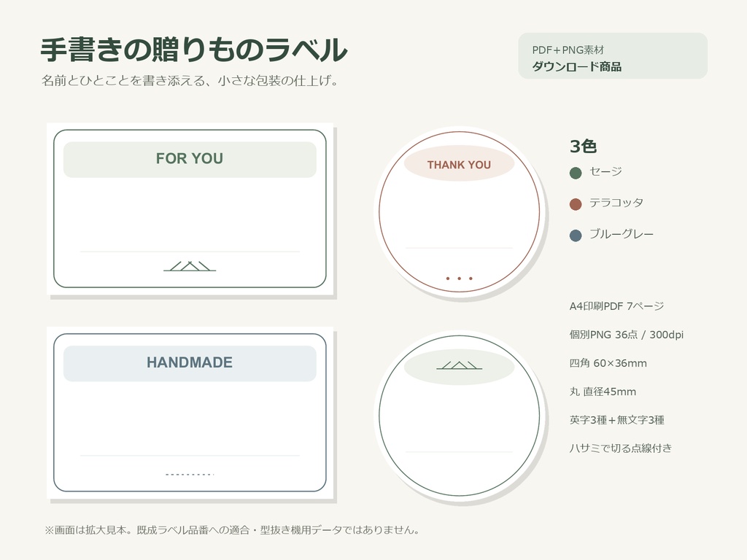This screenshot has width=747, height=560.
Task: Click the subtitle 名前とひとことを書き添える
Action: click(190, 80)
